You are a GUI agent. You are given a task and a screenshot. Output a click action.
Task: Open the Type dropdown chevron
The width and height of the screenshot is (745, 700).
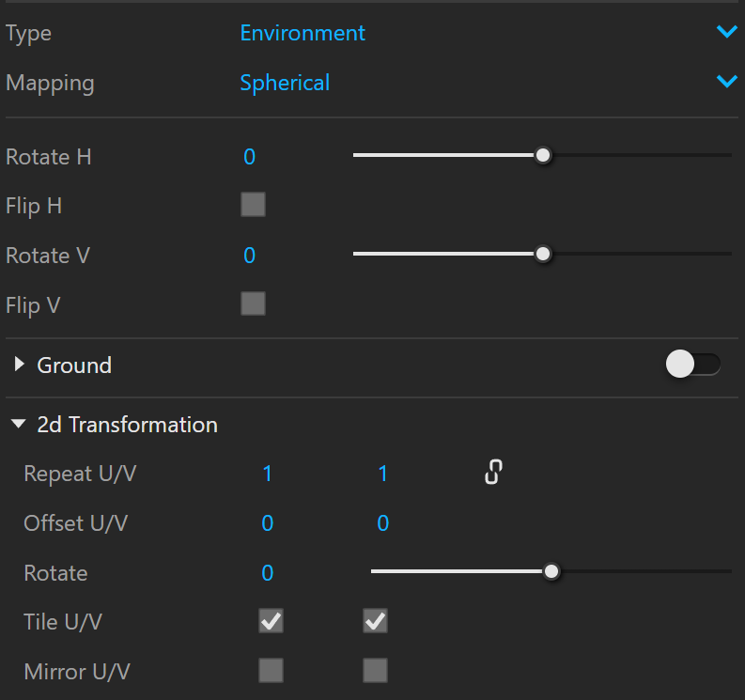727,32
